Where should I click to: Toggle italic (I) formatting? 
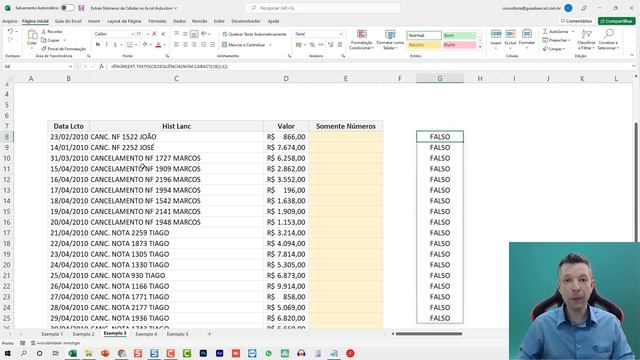(107, 45)
